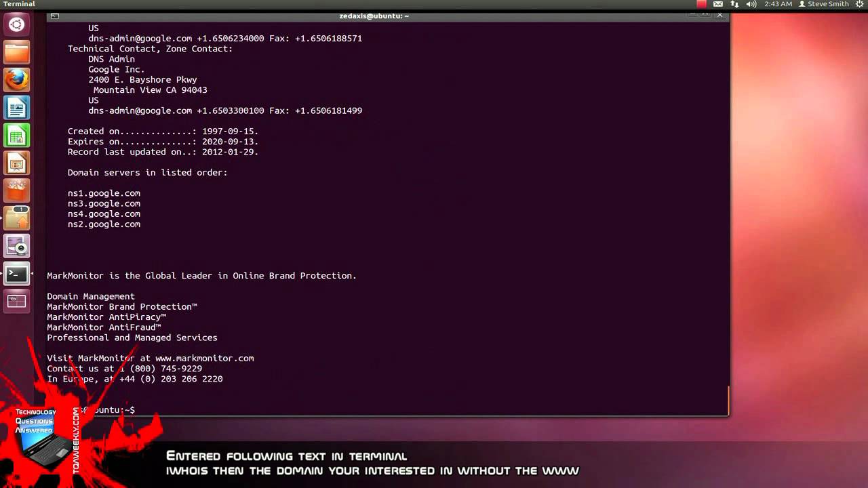Click 'MarkMonitor is the Global Leader' line
868x488 pixels.
201,276
